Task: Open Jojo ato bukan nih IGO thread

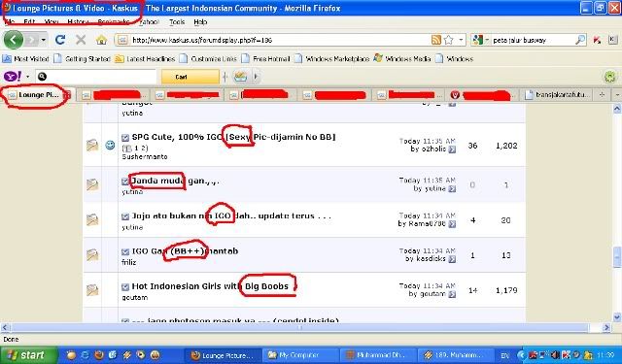Action: (231, 215)
